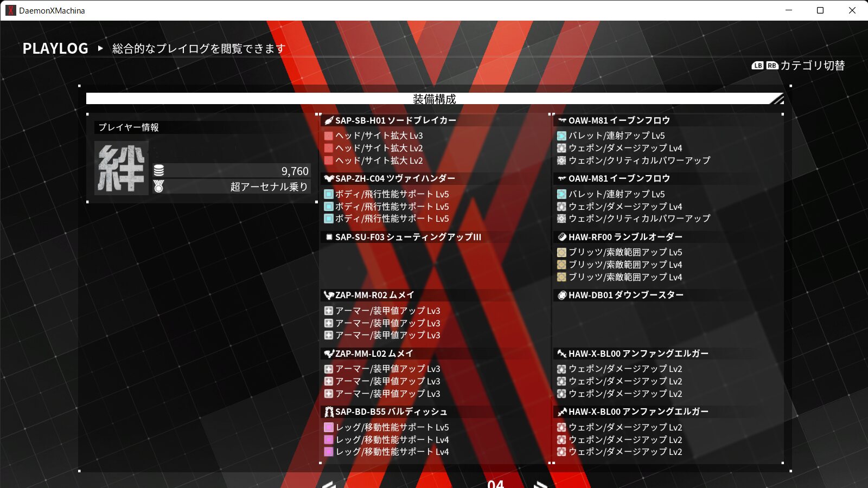
Task: Select the HAW-RF00 ランブルオーダー header
Action: pos(626,237)
